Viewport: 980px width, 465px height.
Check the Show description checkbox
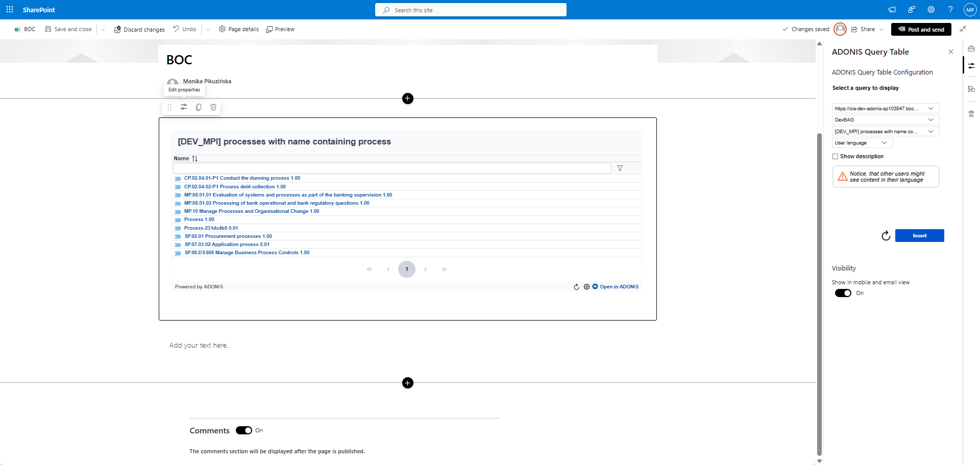836,157
